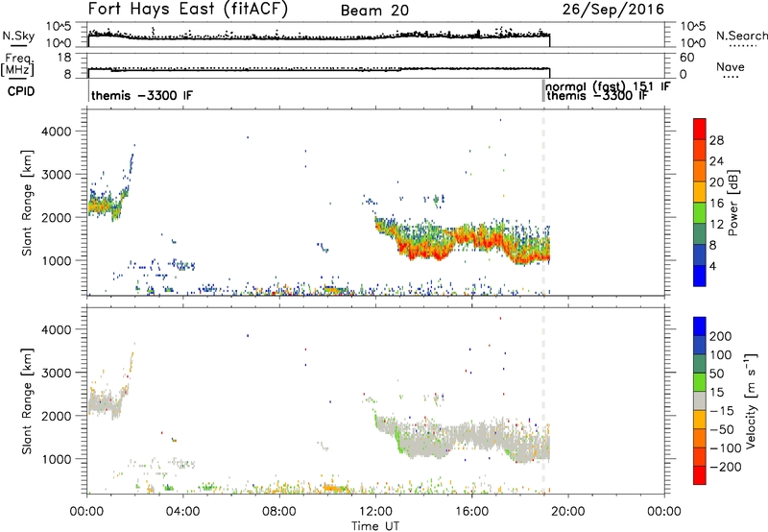Click the '1000' tick on the velocity panel axis

(56, 459)
